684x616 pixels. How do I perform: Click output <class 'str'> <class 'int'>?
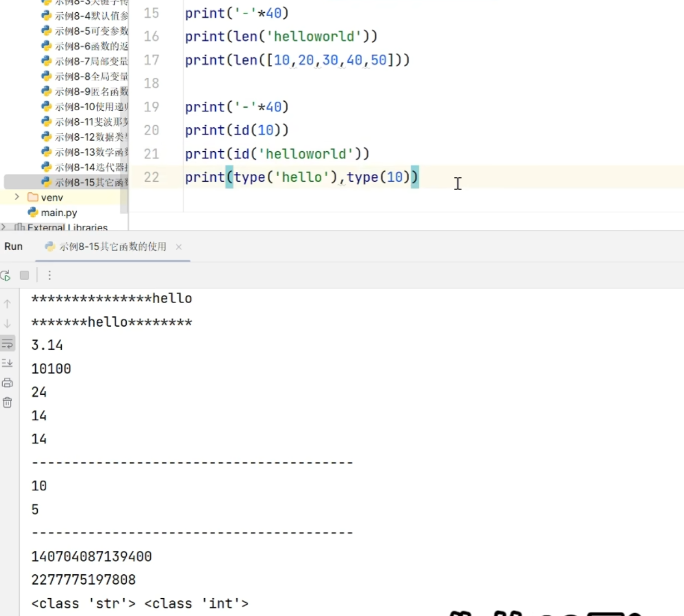[x=140, y=604]
